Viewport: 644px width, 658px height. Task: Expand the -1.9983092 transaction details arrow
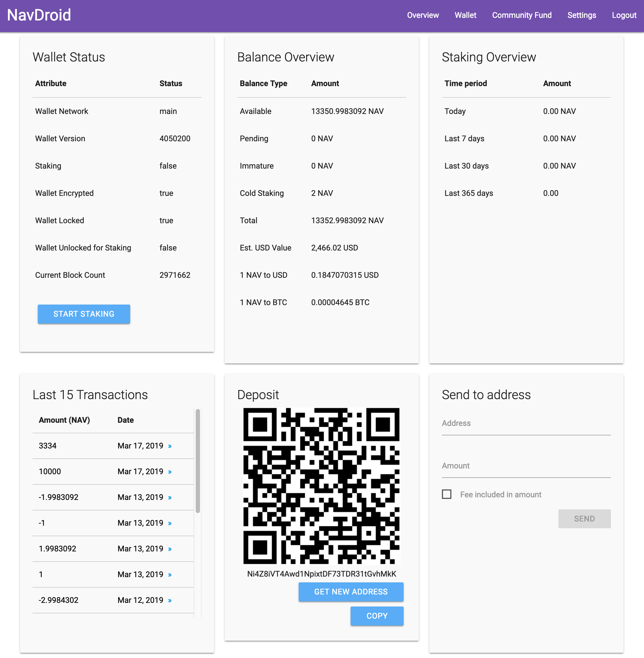pyautogui.click(x=170, y=498)
